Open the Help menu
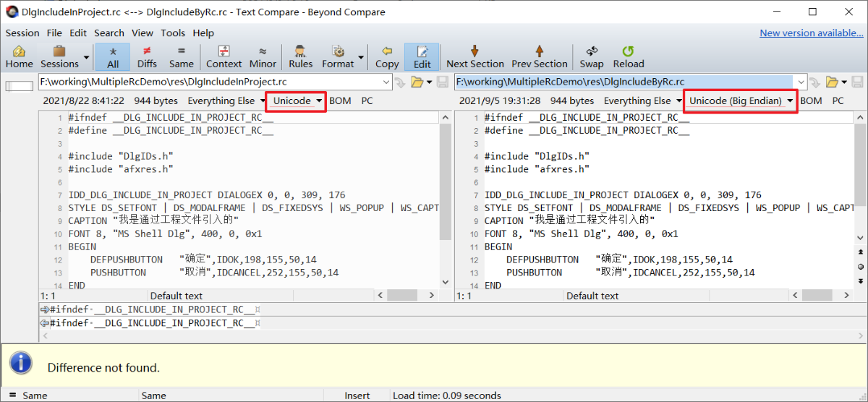The width and height of the screenshot is (868, 402). (x=203, y=33)
